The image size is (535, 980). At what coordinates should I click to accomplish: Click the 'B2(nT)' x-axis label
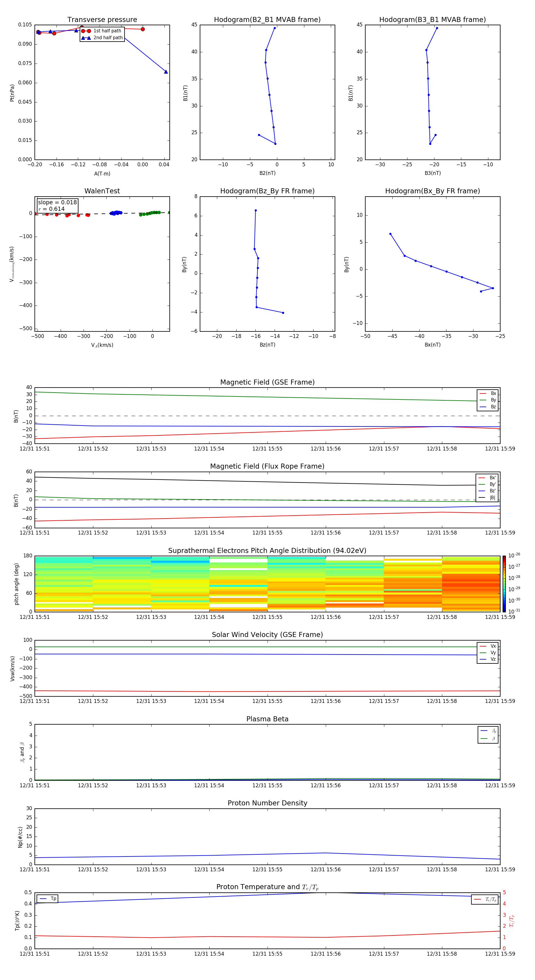coord(267,173)
